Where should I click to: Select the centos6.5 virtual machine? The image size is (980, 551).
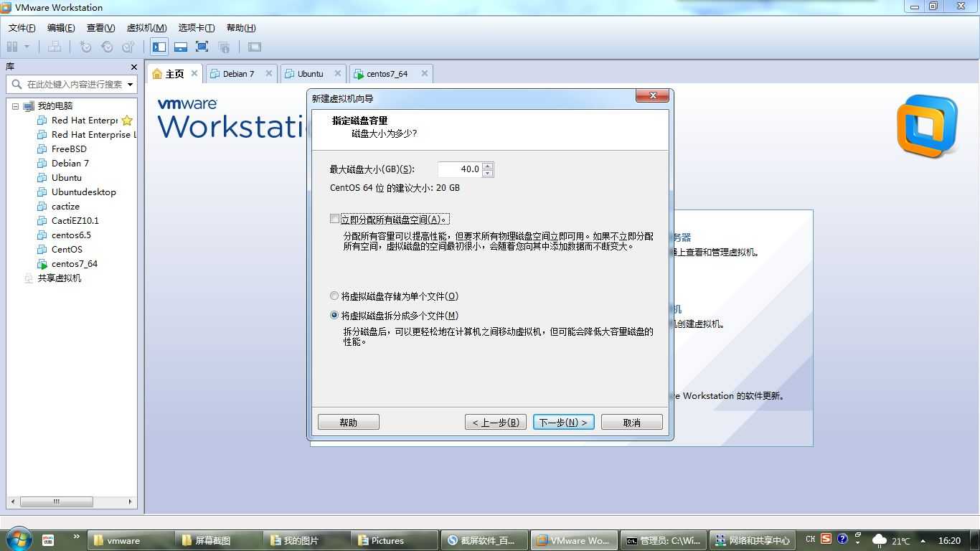tap(64, 235)
